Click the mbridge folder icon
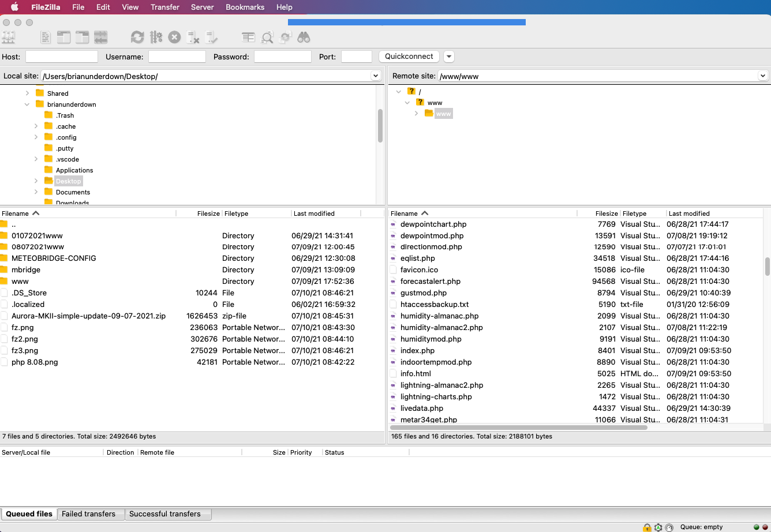The height and width of the screenshot is (532, 771). pos(4,269)
